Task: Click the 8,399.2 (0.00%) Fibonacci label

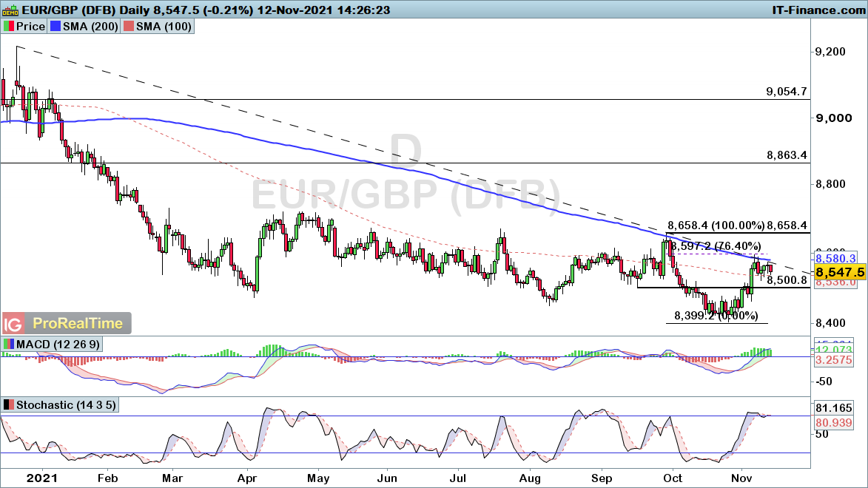Action: coord(716,316)
